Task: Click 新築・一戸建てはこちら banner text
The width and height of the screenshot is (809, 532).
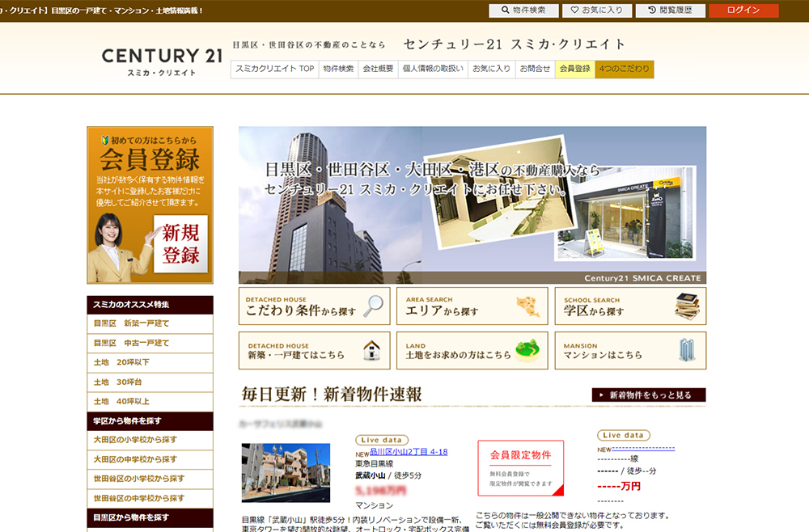Action: [295, 355]
